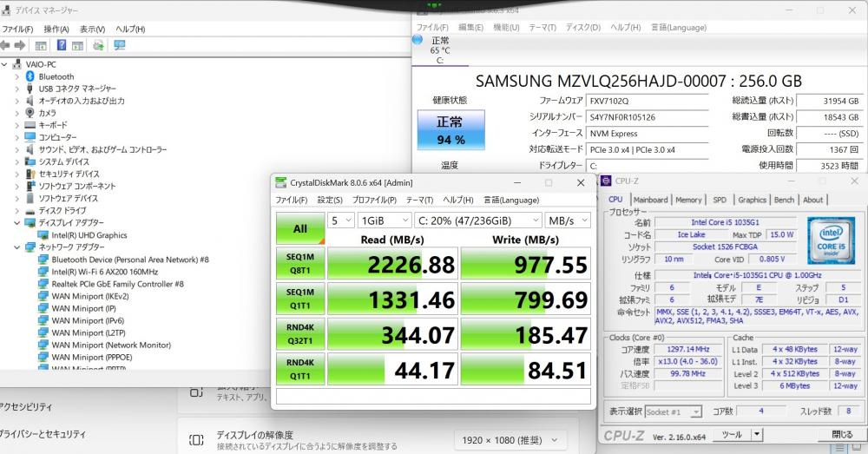The height and width of the screenshot is (454, 868).
Task: Expand the カメラ category
Action: click(17, 113)
